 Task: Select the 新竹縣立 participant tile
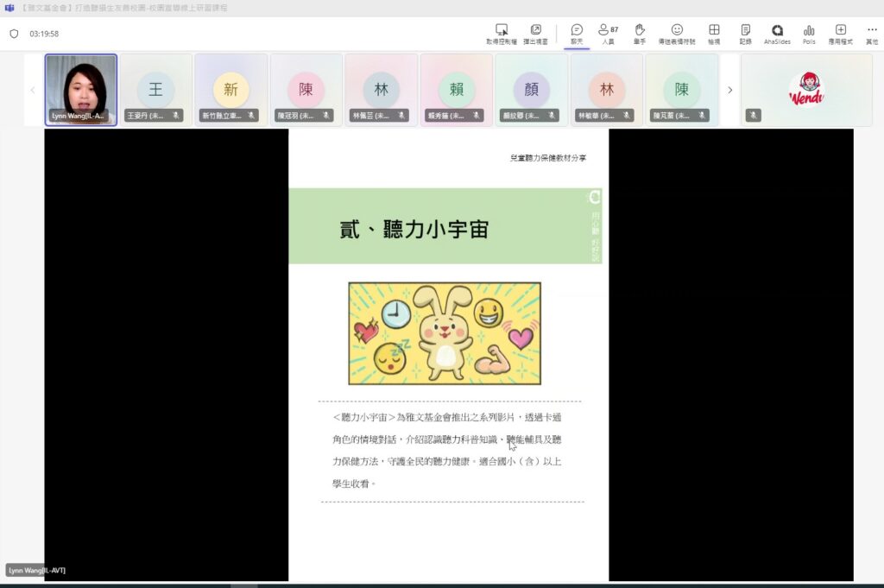click(x=231, y=90)
